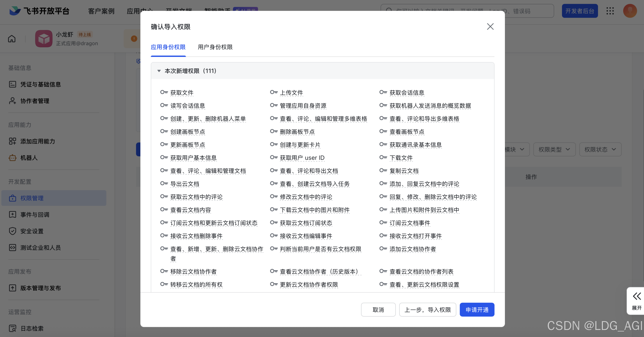The width and height of the screenshot is (644, 337).
Task: Click the 申请开通 button
Action: coord(477,310)
